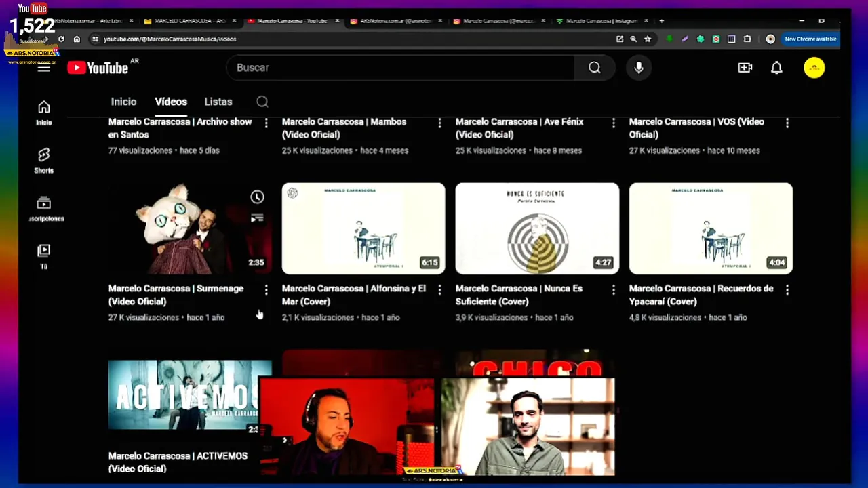868x488 pixels.
Task: Open the Mambos (Video Oficial) title link
Action: point(344,128)
